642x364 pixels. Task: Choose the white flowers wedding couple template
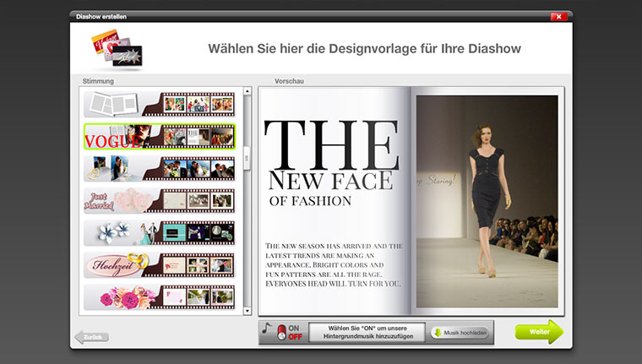159,233
